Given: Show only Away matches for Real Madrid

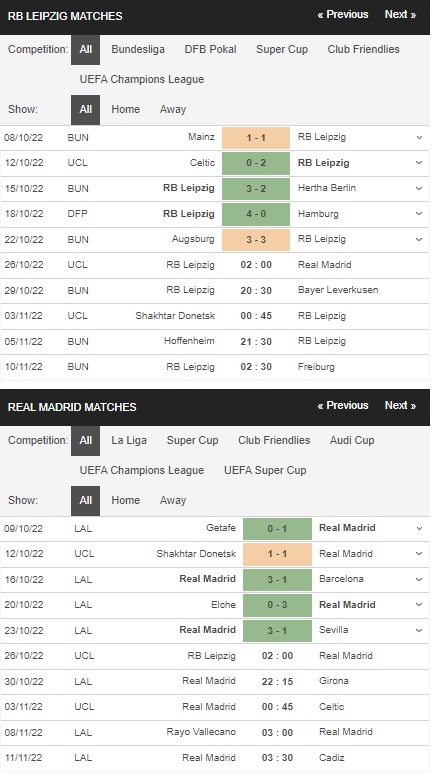Looking at the screenshot, I should click(x=173, y=500).
